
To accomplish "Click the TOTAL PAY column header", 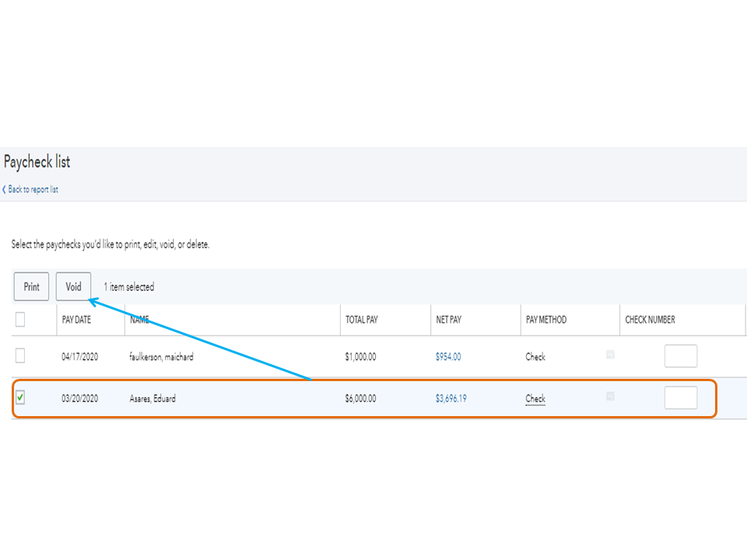I will 361,320.
